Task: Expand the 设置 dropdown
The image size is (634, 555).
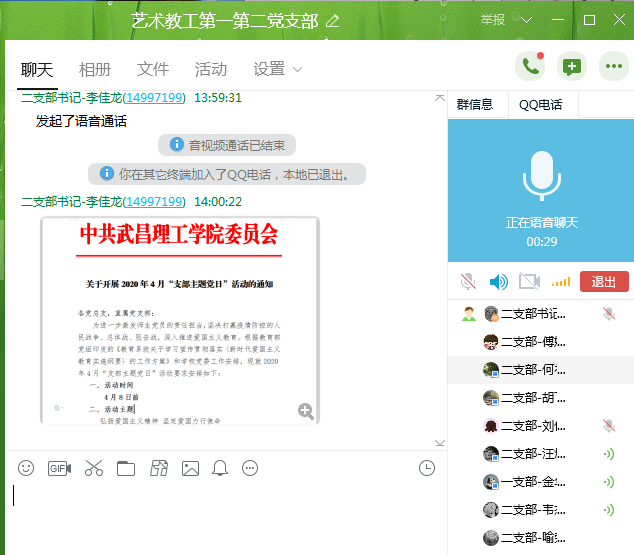Action: (277, 69)
